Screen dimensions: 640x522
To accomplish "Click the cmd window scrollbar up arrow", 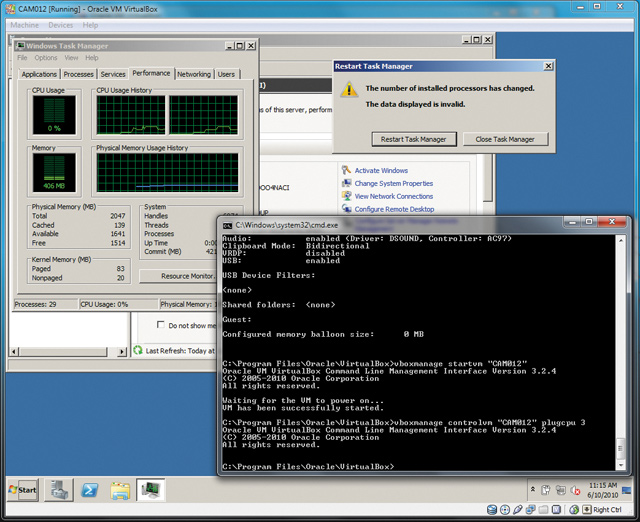I will 621,240.
